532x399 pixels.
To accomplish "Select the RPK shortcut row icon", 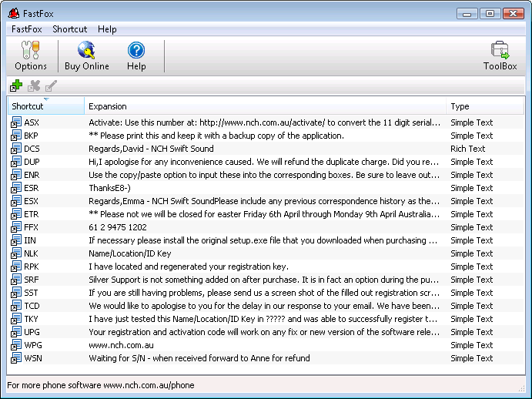I will pos(16,267).
